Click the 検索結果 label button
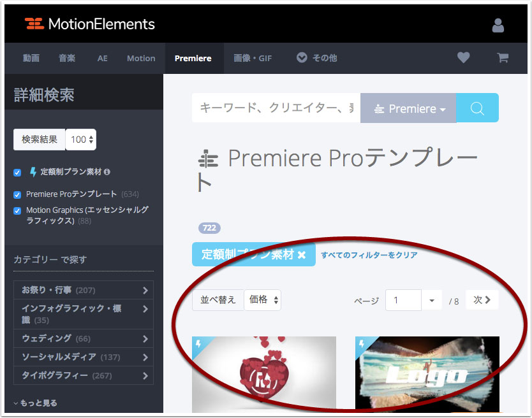 [x=40, y=140]
